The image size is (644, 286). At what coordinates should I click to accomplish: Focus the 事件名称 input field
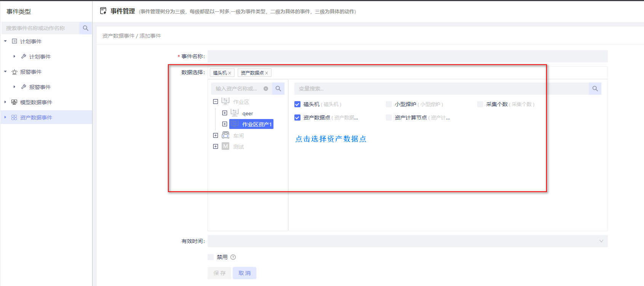click(407, 56)
